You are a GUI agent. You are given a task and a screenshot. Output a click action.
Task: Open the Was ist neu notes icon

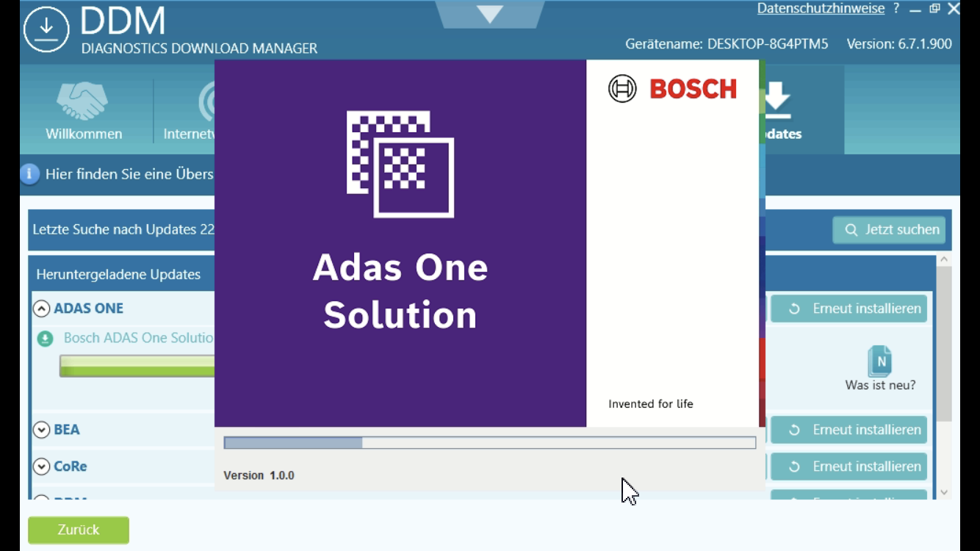[879, 361]
